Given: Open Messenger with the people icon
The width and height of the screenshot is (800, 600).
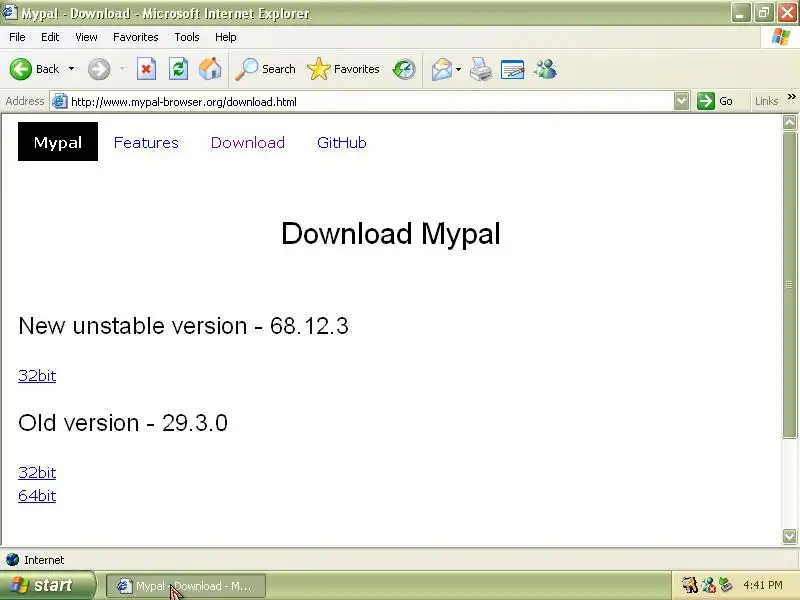Looking at the screenshot, I should [x=545, y=69].
